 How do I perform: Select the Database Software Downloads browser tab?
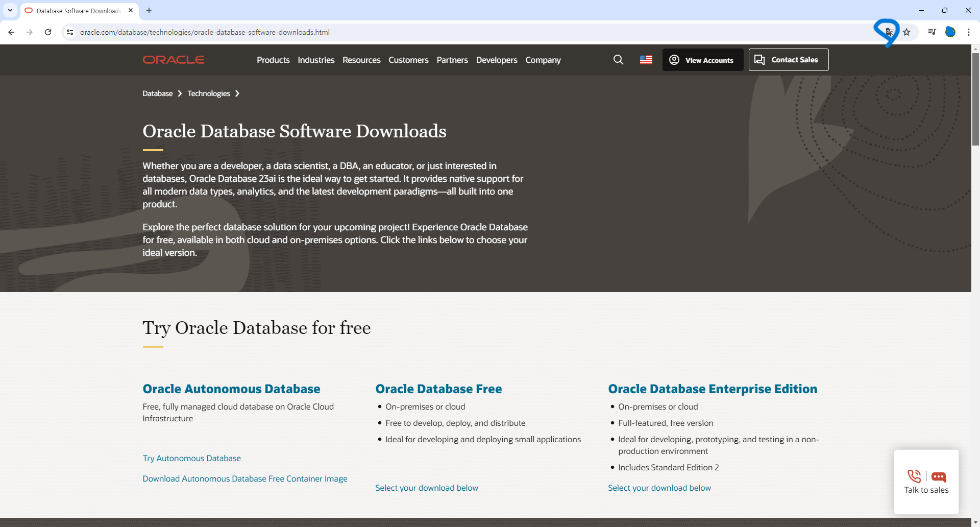pyautogui.click(x=79, y=11)
